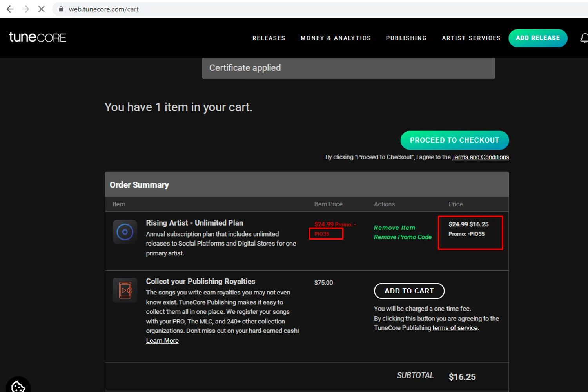The image size is (588, 392).
Task: Add Publishing Royalties to cart
Action: pos(409,291)
